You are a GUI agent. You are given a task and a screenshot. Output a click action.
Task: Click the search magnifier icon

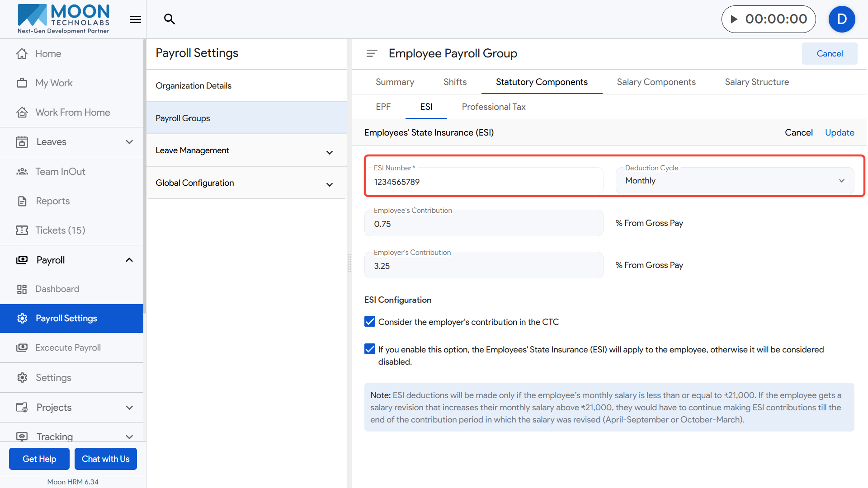click(x=170, y=19)
